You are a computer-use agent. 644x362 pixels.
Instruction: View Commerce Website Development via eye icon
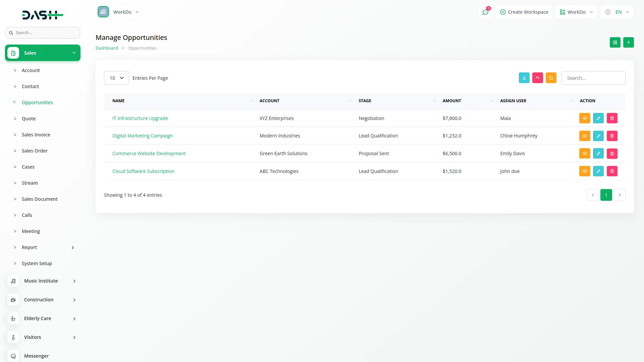(x=584, y=154)
